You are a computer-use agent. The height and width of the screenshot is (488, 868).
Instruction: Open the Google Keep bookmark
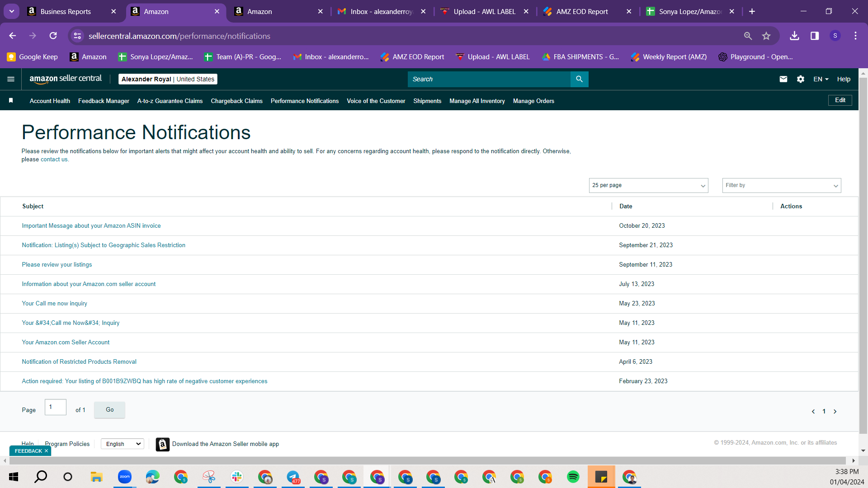(x=33, y=57)
